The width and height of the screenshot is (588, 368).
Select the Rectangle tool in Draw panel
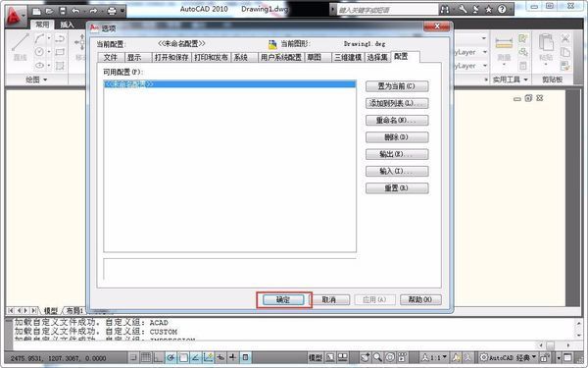click(60, 52)
